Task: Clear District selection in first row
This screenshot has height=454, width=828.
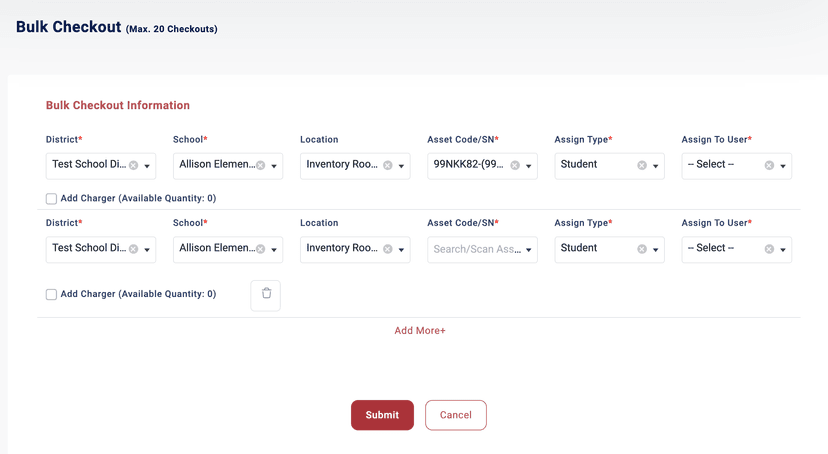Action: (133, 165)
